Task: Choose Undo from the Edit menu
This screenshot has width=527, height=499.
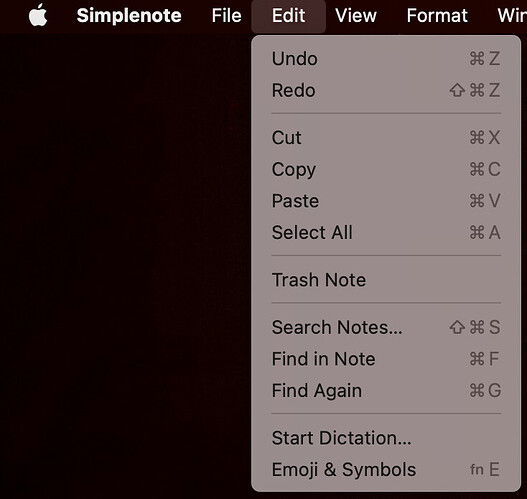Action: point(386,59)
